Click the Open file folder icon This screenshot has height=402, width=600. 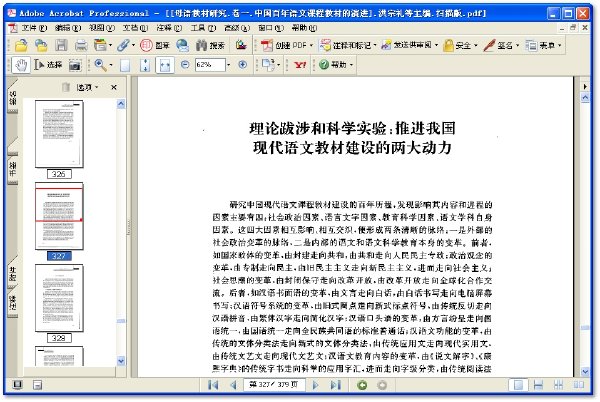point(21,46)
